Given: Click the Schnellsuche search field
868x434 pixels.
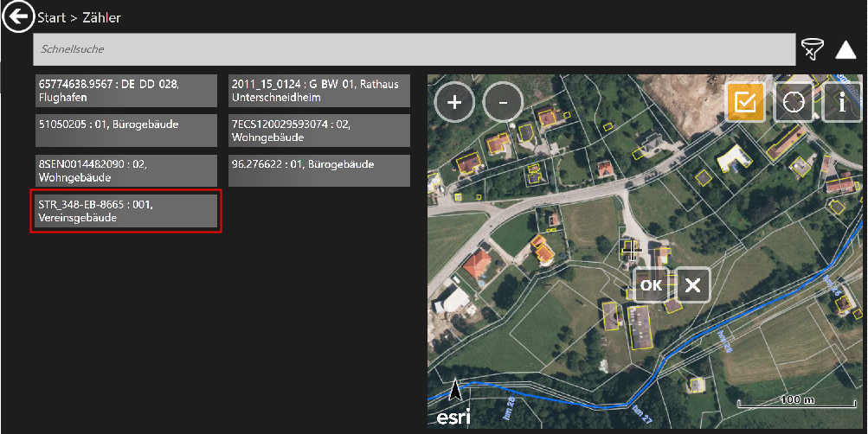Looking at the screenshot, I should coord(414,50).
